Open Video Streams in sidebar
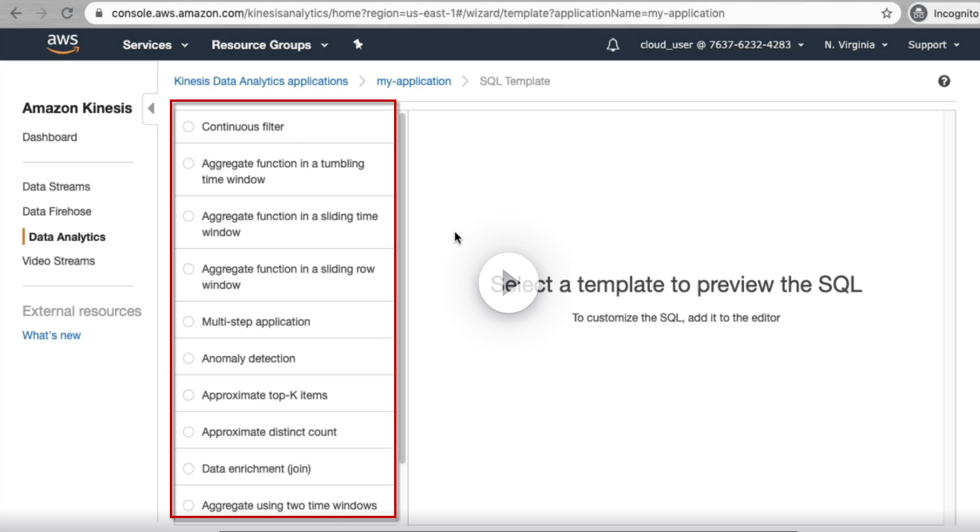The image size is (980, 532). (58, 261)
